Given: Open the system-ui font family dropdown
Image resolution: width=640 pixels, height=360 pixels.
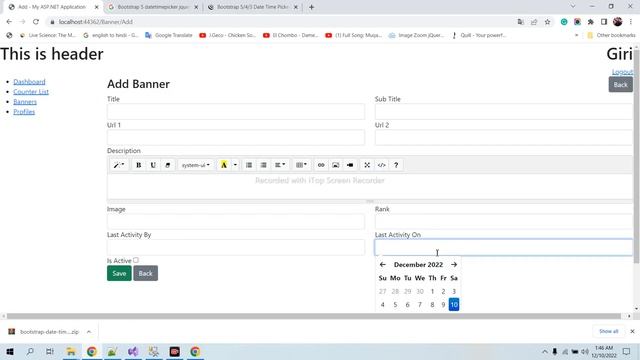Looking at the screenshot, I should [x=196, y=165].
